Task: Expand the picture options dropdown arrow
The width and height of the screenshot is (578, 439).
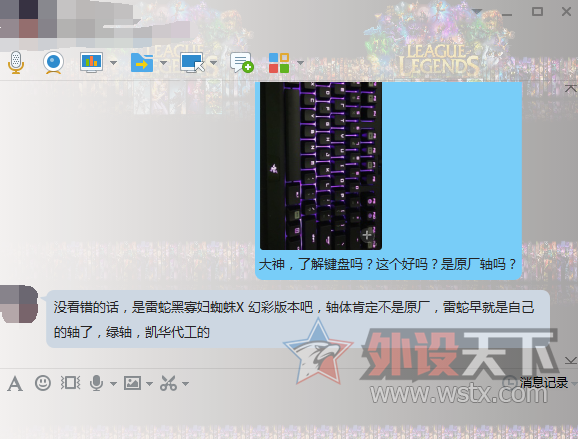Action: [149, 384]
